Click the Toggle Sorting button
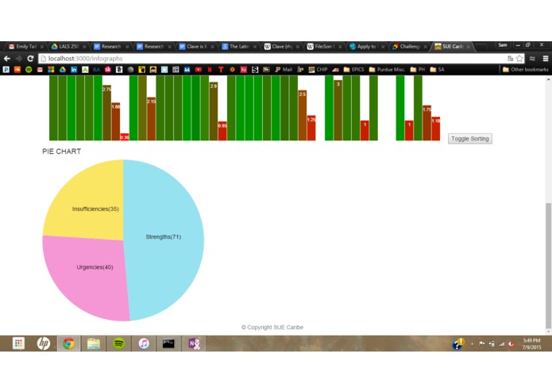Image resolution: width=552 pixels, height=392 pixels. 470,139
